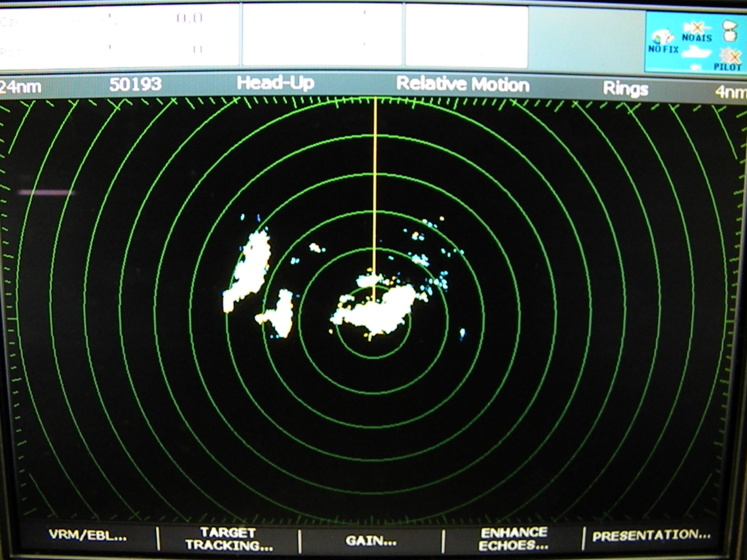Select the yellow heading line on radar
The height and width of the screenshot is (560, 747).
[375, 199]
